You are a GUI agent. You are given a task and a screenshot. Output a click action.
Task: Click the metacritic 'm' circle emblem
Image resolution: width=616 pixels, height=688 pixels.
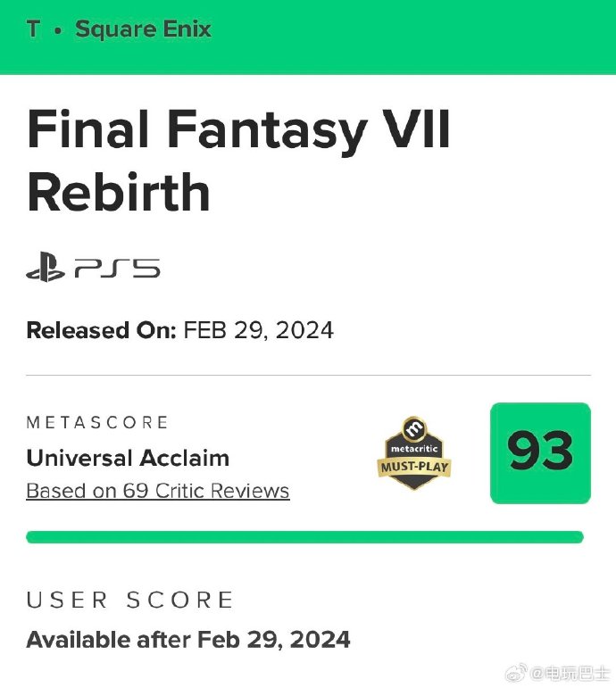[414, 428]
